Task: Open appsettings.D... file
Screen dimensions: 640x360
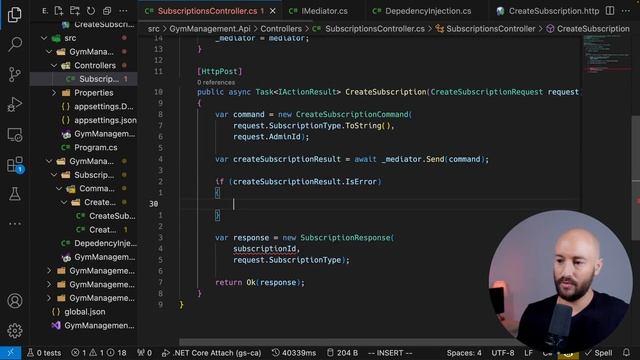Action: pos(84,106)
